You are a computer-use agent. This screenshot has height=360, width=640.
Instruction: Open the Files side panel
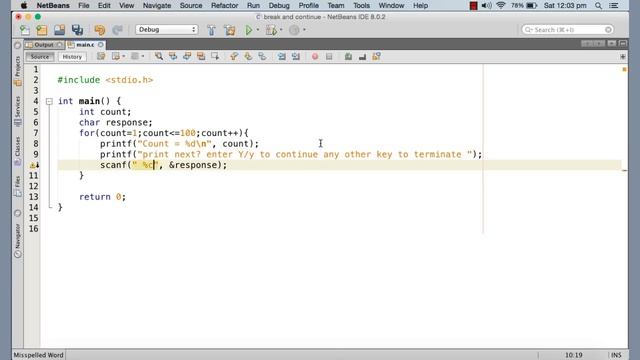point(18,187)
